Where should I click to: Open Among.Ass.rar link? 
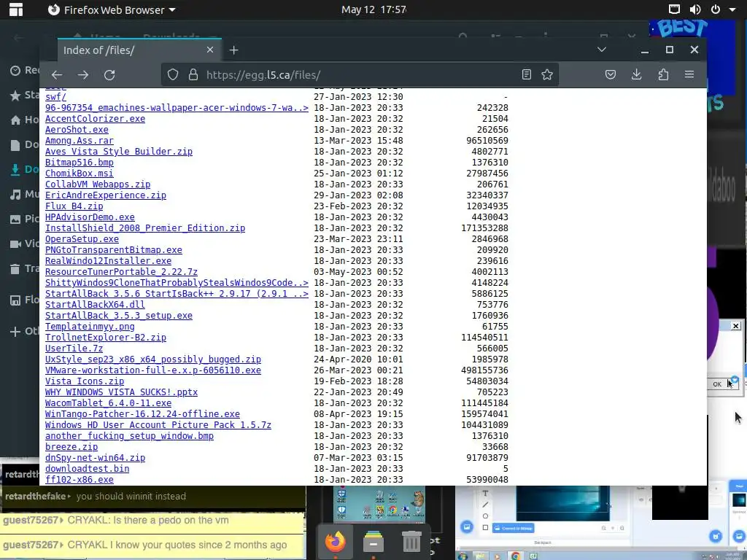point(80,141)
